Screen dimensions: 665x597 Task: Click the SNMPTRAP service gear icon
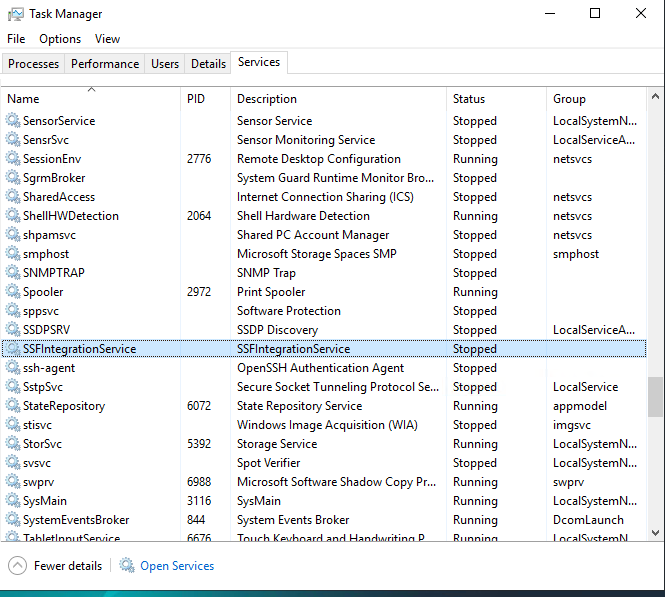click(13, 273)
